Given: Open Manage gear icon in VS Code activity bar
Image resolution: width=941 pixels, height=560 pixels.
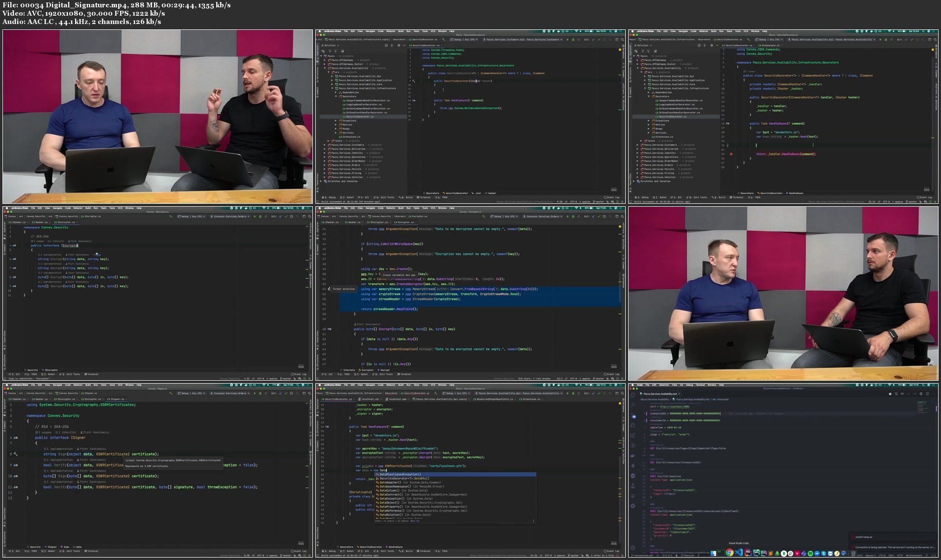Looking at the screenshot, I should tap(633, 548).
